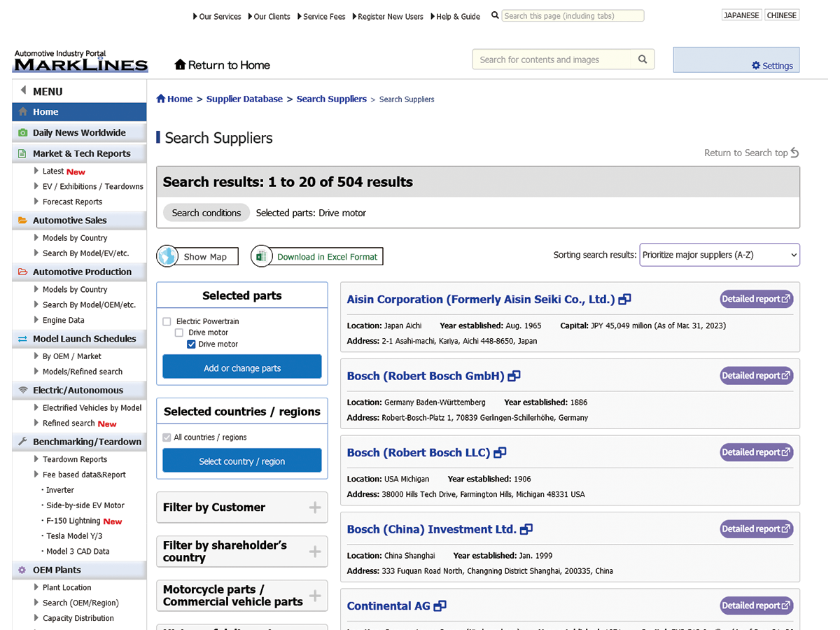
Task: Open the Service Fees dropdown menu
Action: [321, 17]
